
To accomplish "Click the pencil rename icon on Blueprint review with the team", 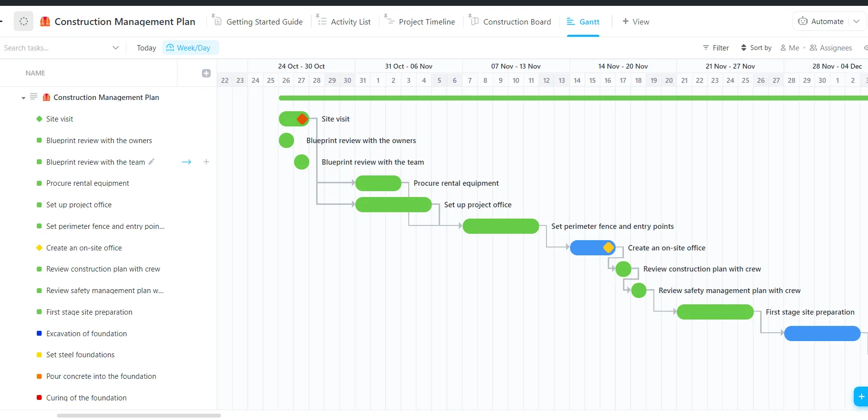I will coord(151,162).
